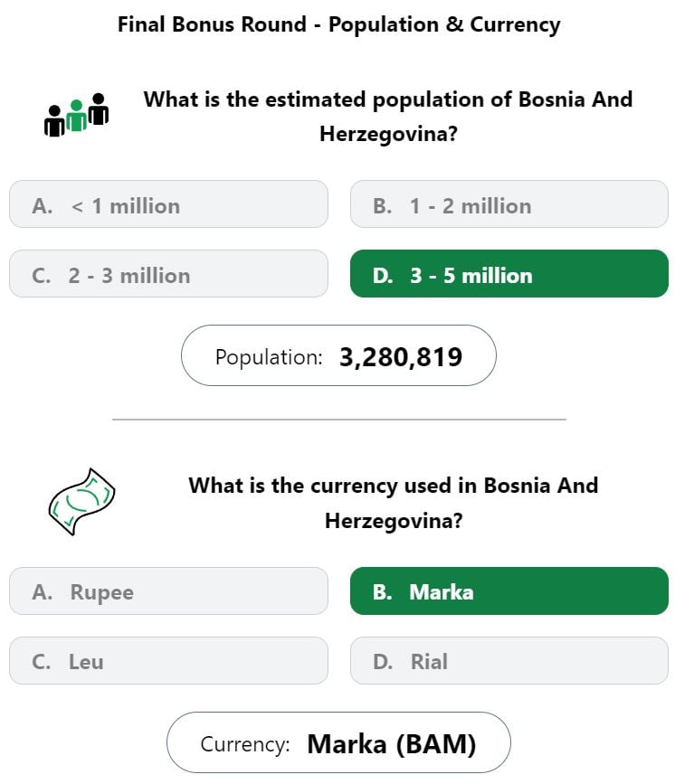Choose the Rupee currency option
Viewport: 675px width, 784px height.
pos(168,591)
